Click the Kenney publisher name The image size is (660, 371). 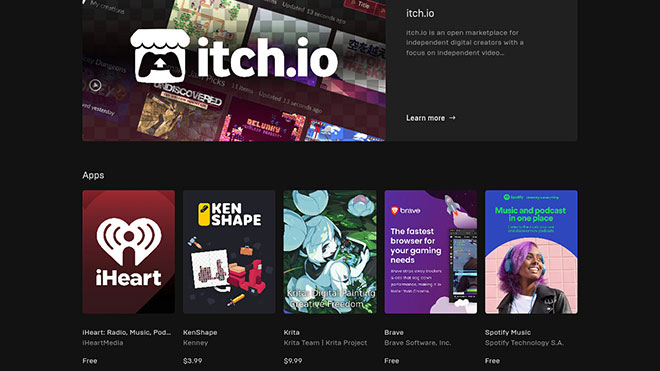(195, 343)
